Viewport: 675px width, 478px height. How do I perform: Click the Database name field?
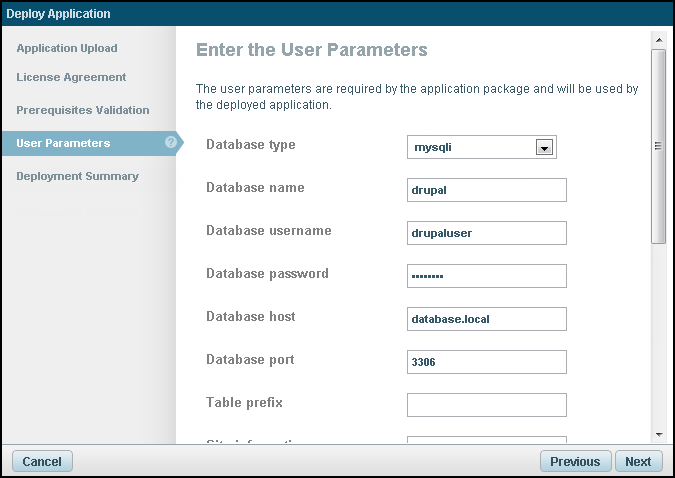coord(486,190)
